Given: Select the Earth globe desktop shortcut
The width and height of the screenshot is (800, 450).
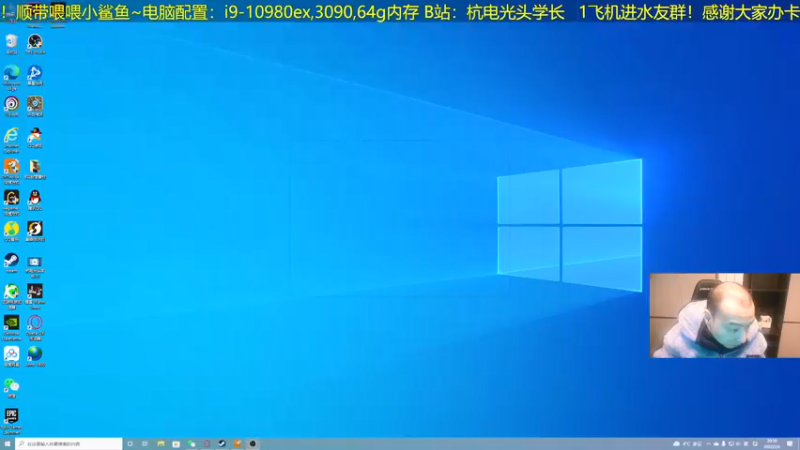Looking at the screenshot, I should [x=35, y=356].
